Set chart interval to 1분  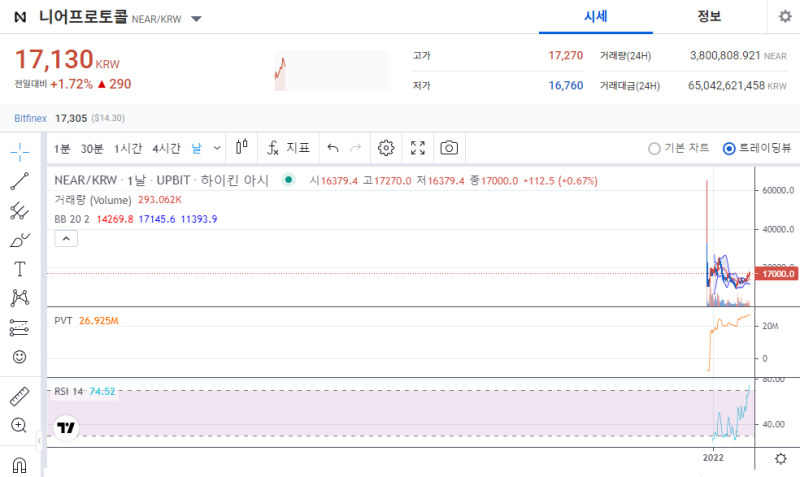pyautogui.click(x=62, y=148)
